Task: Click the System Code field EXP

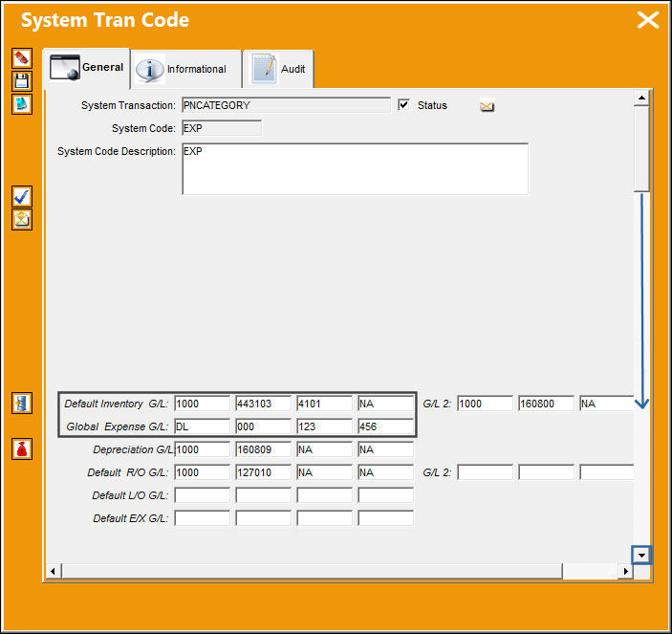Action: click(x=222, y=128)
